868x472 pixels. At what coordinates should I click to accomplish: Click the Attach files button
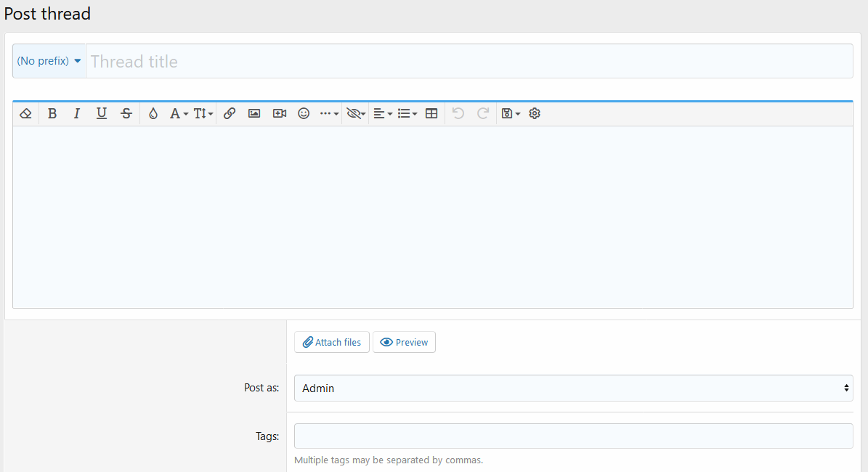click(332, 342)
